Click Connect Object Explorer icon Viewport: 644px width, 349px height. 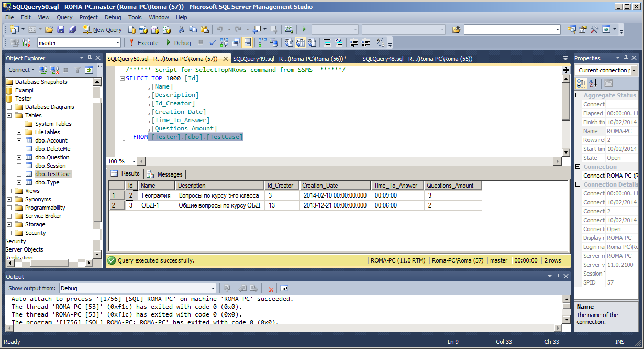(x=43, y=70)
